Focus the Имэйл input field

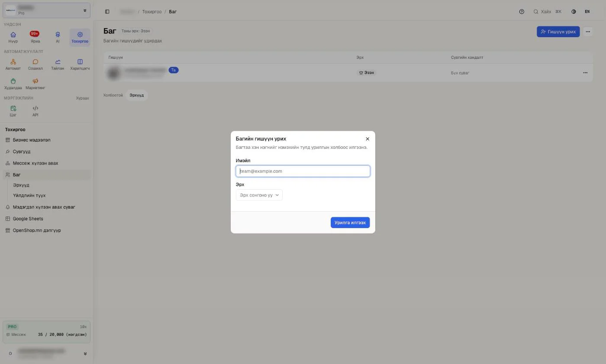pyautogui.click(x=303, y=171)
